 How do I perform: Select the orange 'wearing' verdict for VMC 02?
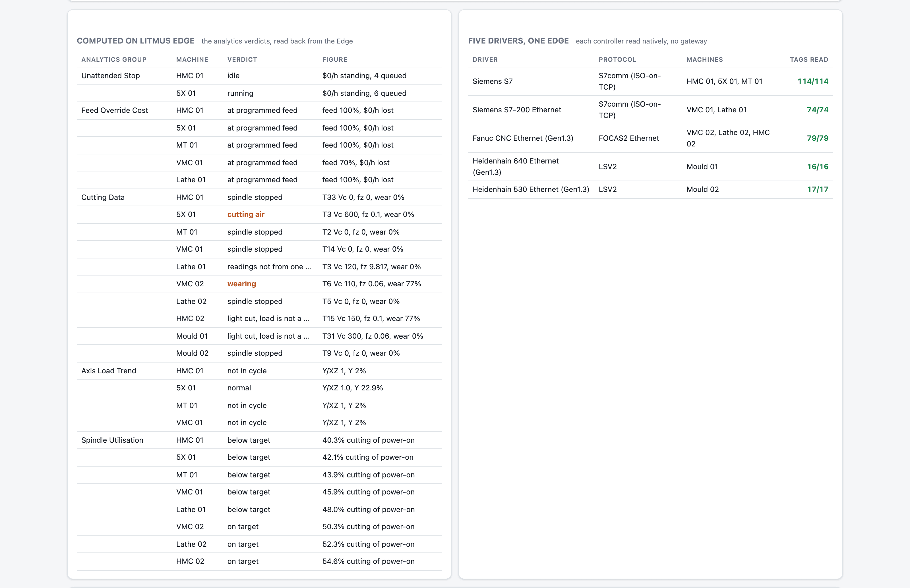pos(241,284)
